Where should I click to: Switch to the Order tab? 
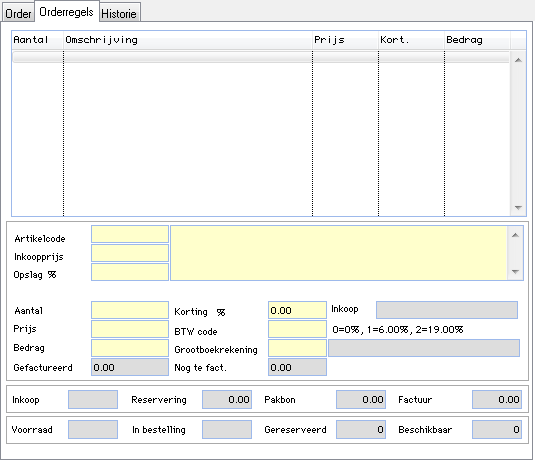pyautogui.click(x=18, y=14)
